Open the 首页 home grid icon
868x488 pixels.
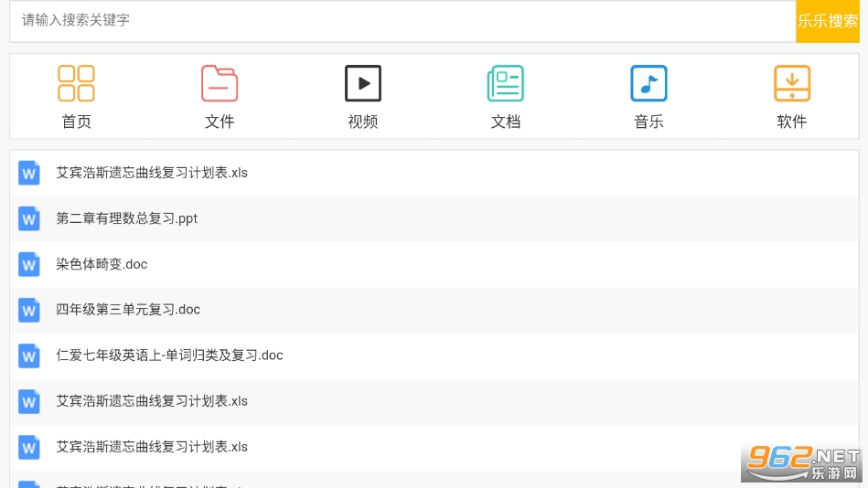pyautogui.click(x=76, y=83)
